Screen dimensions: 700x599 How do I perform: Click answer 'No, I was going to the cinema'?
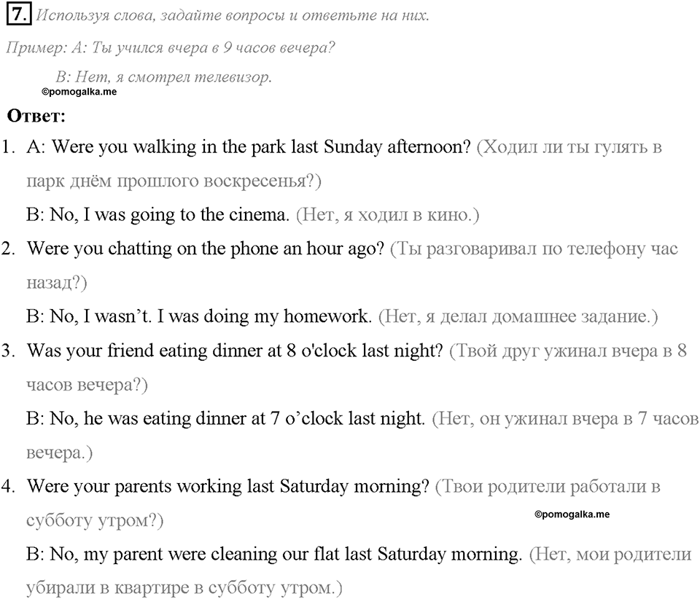tap(169, 215)
